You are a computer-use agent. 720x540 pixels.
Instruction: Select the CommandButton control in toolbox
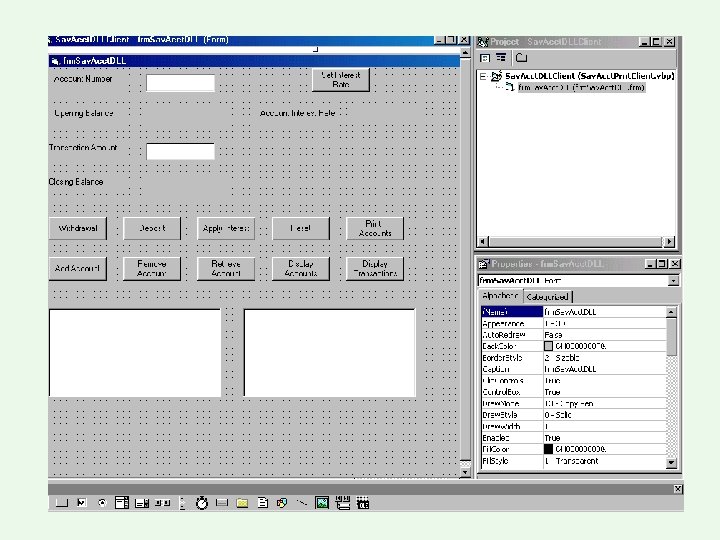[x=62, y=503]
